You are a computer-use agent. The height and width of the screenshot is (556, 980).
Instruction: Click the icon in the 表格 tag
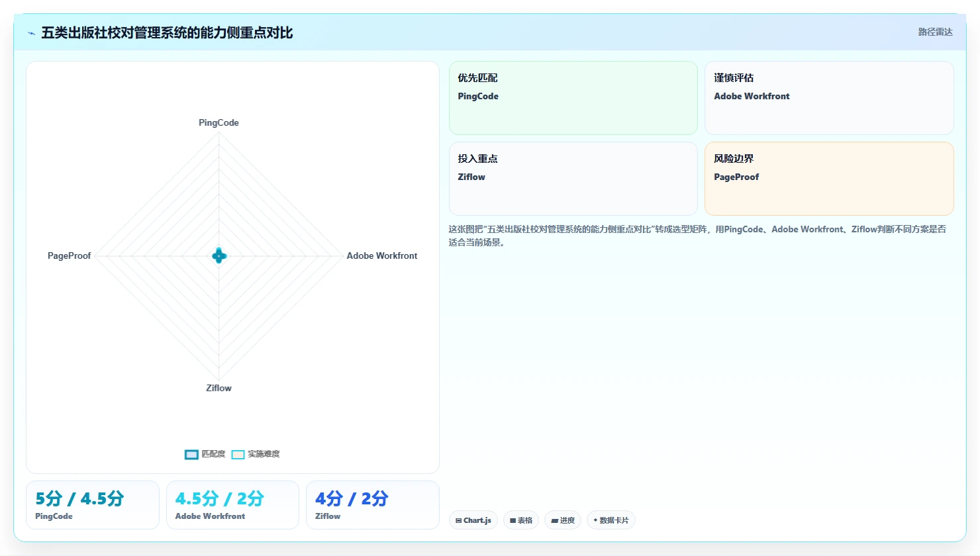pos(513,521)
